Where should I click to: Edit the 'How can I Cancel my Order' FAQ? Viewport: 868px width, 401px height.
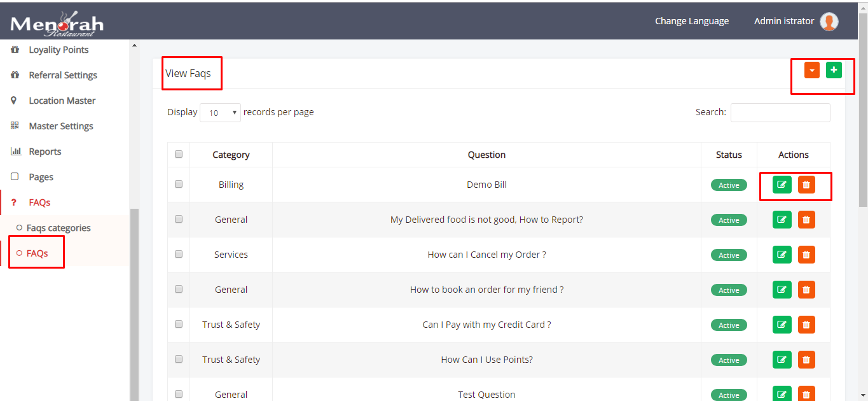(782, 255)
